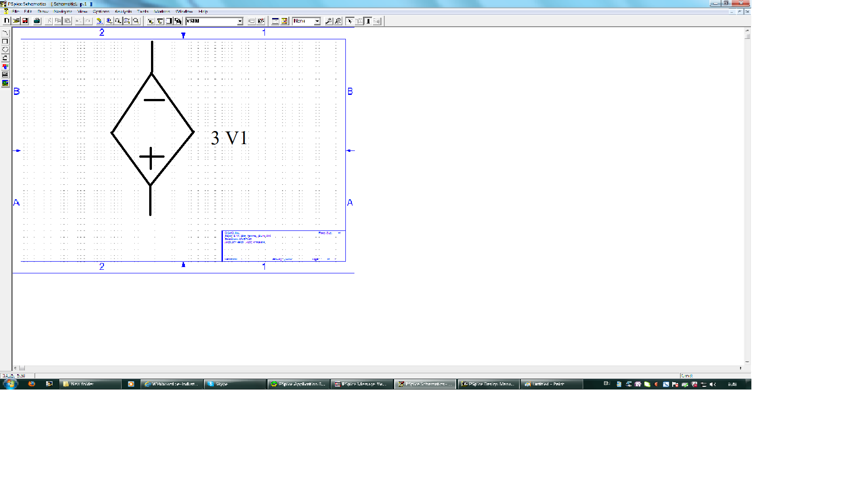Screen dimensions: 868x488
Task: Click the Part name combo box field
Action: [x=211, y=21]
